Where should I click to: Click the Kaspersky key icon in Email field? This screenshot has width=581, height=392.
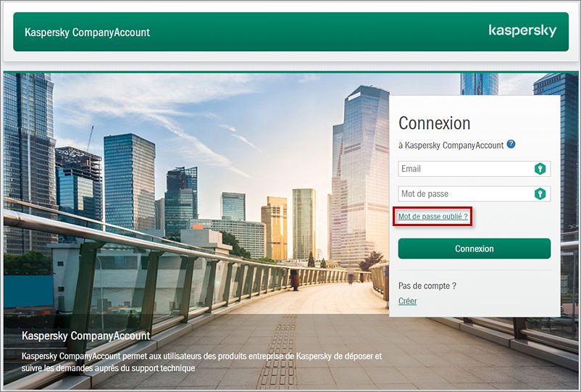click(x=540, y=169)
